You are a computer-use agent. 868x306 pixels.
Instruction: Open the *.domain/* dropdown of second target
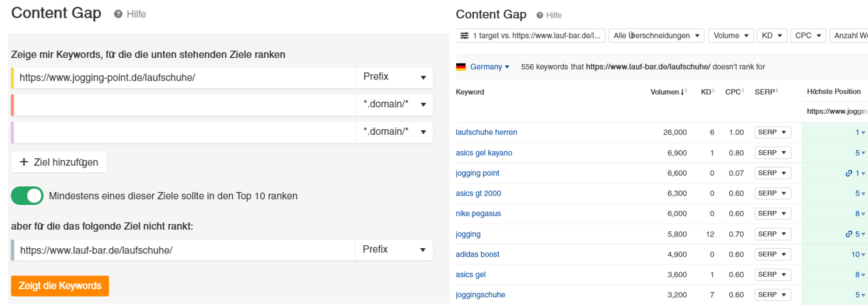tap(394, 105)
